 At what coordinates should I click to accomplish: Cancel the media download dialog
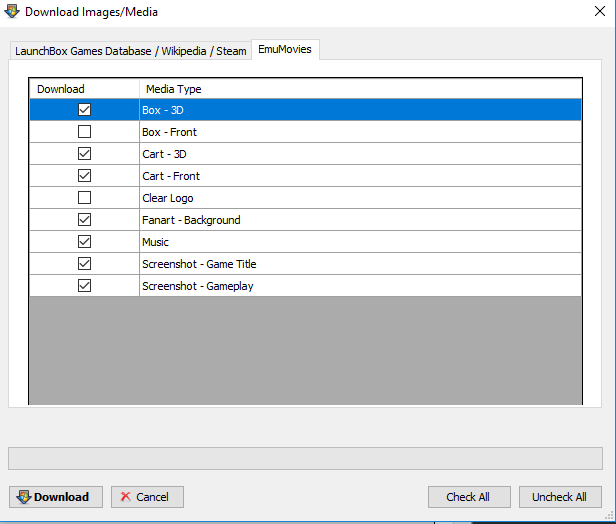point(147,497)
